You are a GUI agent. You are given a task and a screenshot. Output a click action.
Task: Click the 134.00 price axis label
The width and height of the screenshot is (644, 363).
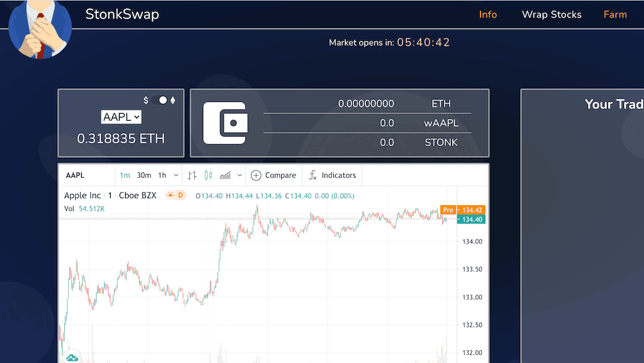tap(472, 242)
